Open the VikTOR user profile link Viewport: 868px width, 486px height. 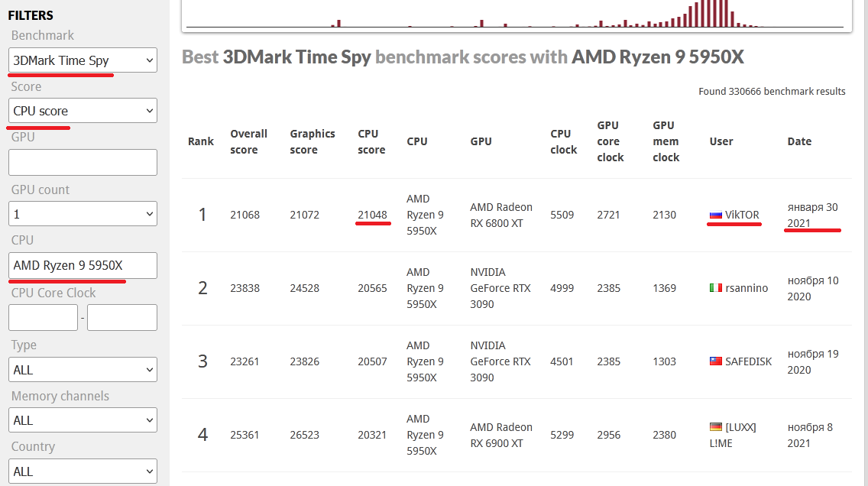click(x=742, y=215)
